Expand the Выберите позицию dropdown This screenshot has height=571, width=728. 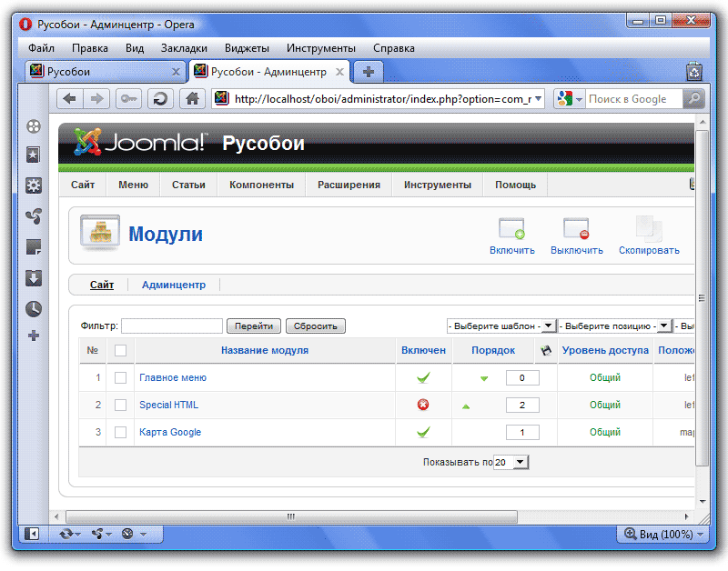coord(614,326)
